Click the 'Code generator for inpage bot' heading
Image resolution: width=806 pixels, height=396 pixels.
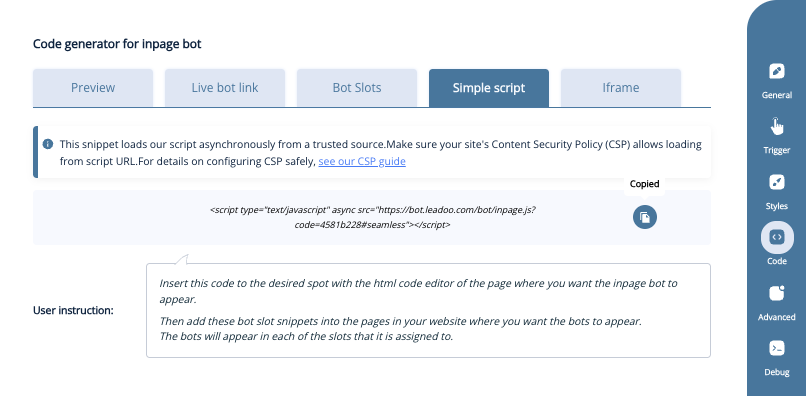pos(117,44)
